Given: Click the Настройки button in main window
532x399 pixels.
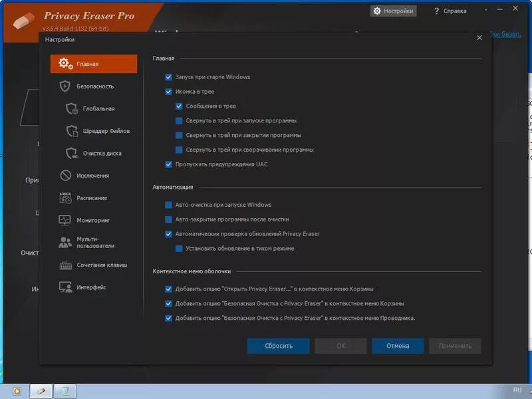Looking at the screenshot, I should pos(393,11).
